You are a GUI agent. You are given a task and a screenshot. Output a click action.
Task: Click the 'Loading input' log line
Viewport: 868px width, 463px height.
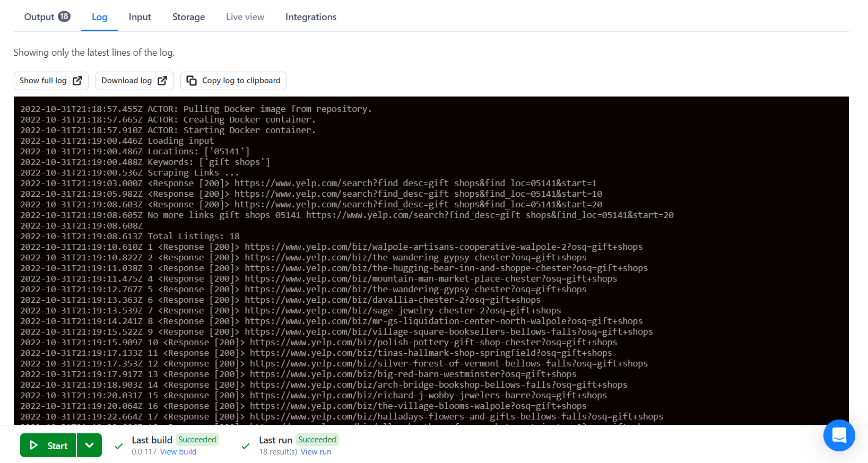(117, 141)
